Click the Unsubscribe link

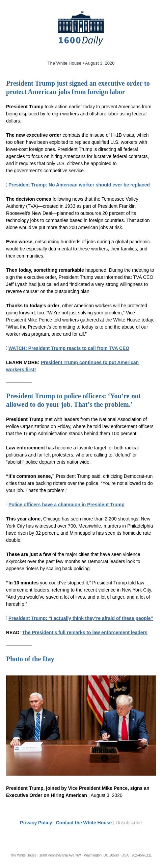click(129, 823)
